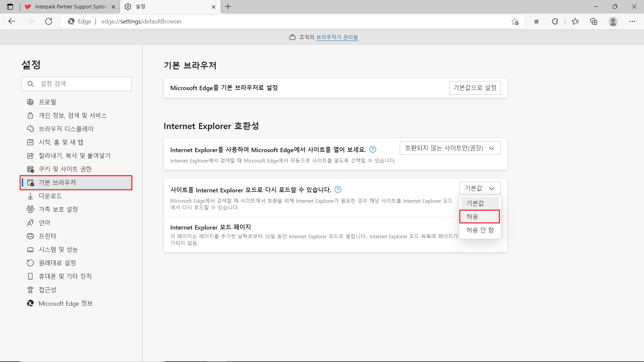Screen dimensions: 644x362
Task: Open tab actions menu icon at top-left
Action: [10, 7]
